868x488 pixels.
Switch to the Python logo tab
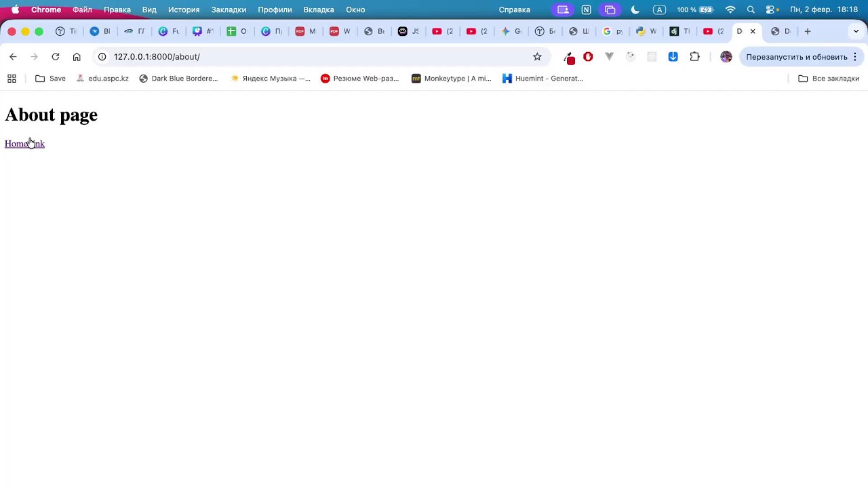(x=646, y=31)
